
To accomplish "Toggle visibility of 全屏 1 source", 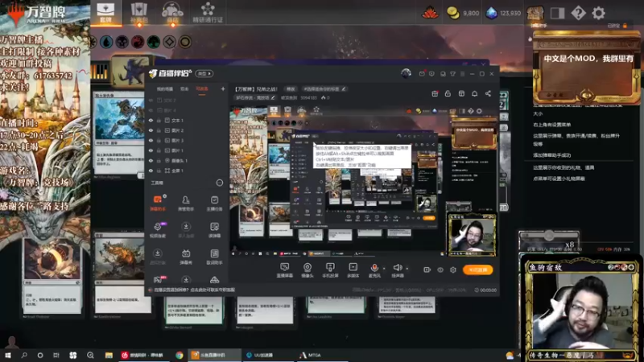I will (x=151, y=171).
